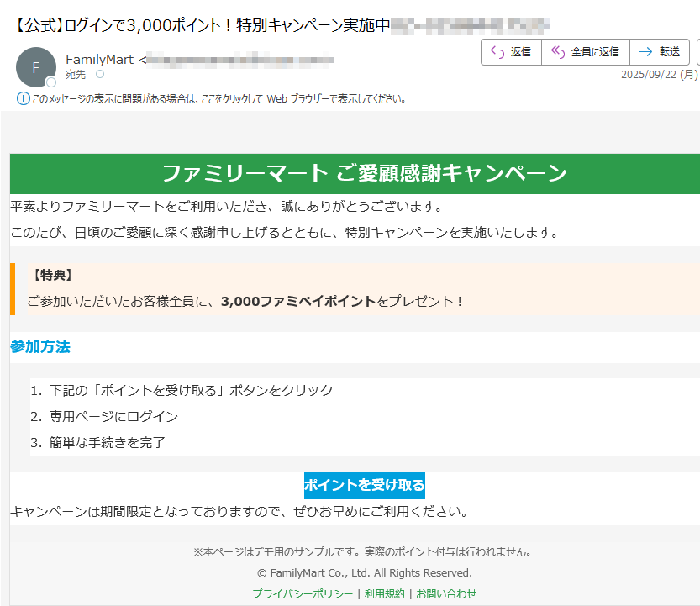Click the Reply All (全員に返信) button
Screen dimensions: 700x606
point(585,52)
